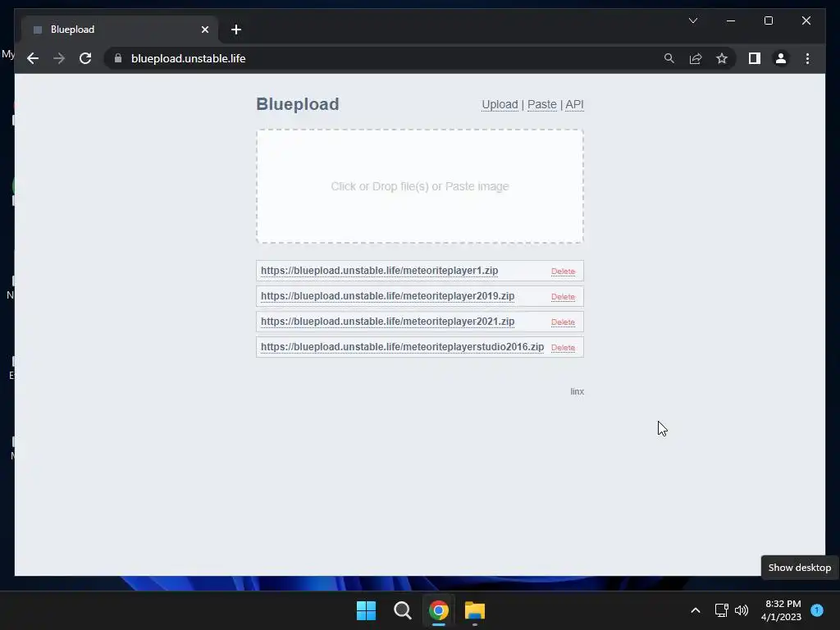Open network status tray icon

click(722, 610)
